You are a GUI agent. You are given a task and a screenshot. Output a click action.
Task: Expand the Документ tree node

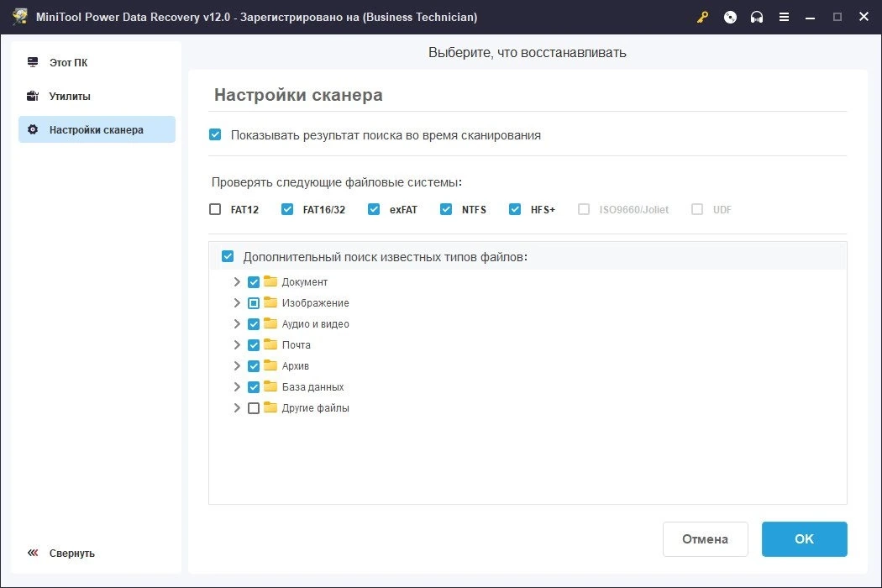coord(237,282)
